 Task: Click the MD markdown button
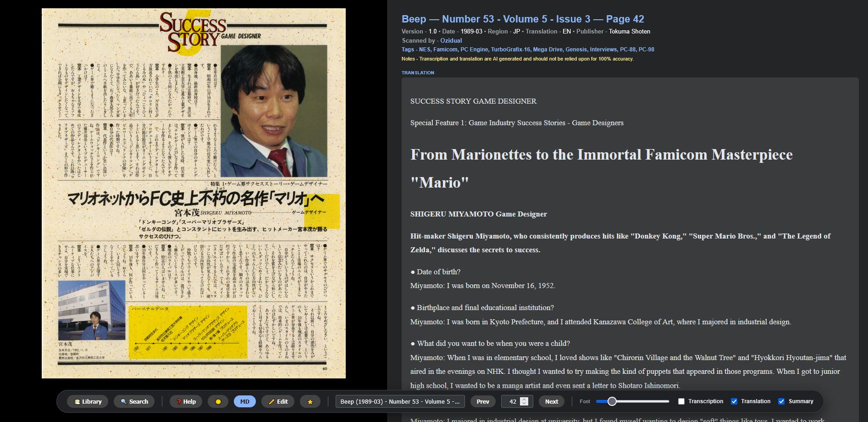click(x=244, y=401)
